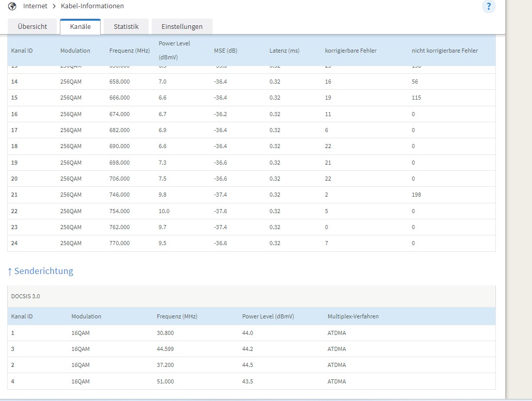Click the Latenz (ms) column header
The height and width of the screenshot is (401, 532).
(284, 51)
